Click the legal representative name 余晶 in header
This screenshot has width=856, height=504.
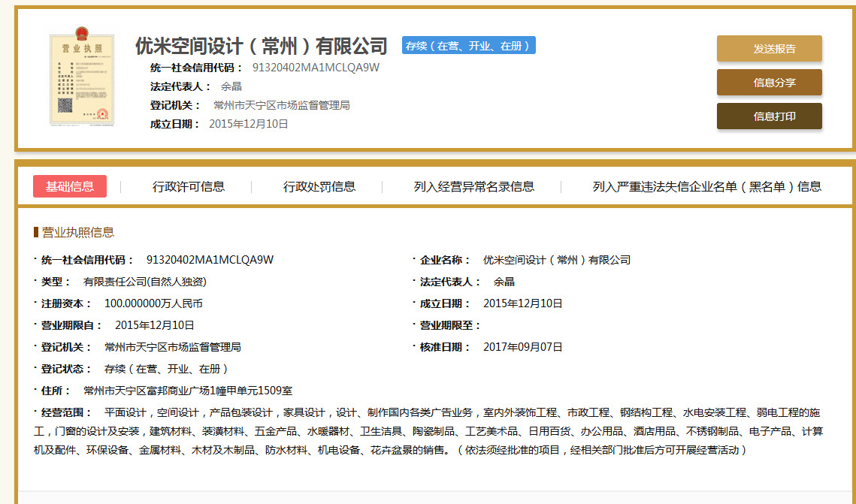coord(231,86)
